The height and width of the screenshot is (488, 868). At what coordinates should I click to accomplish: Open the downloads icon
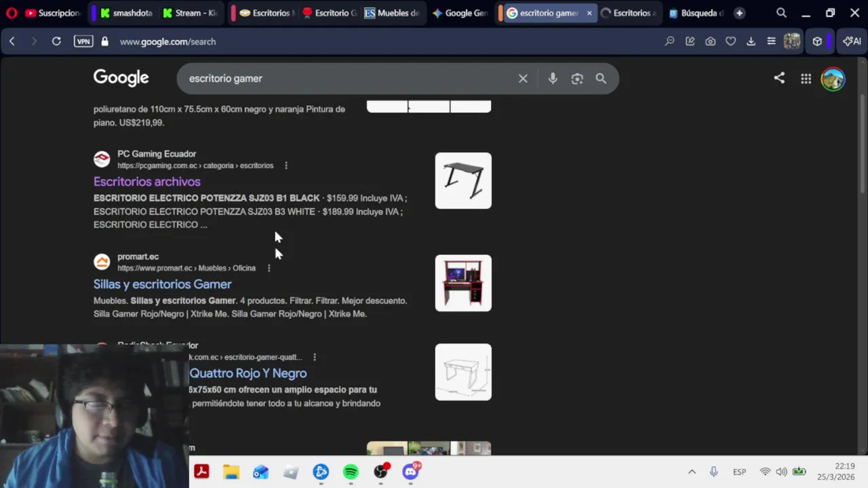point(751,41)
